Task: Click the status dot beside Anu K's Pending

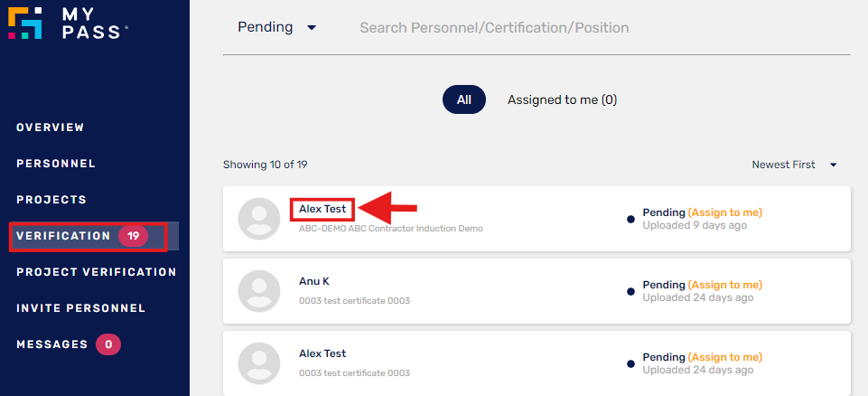Action: [x=630, y=291]
